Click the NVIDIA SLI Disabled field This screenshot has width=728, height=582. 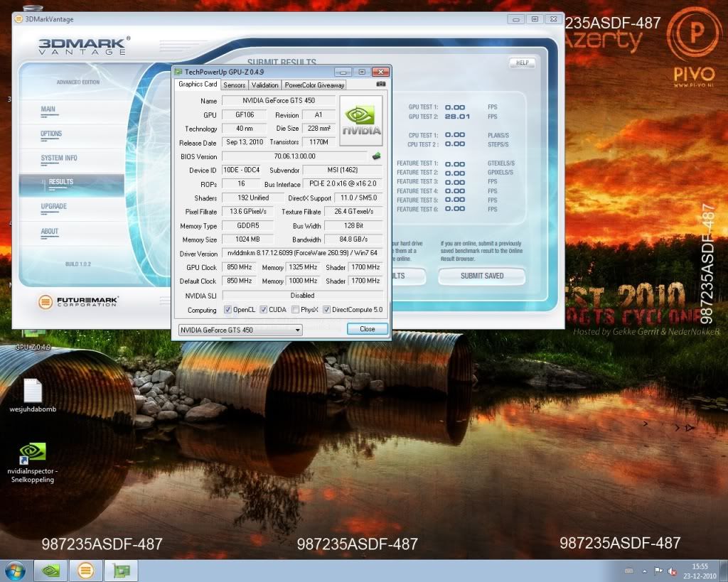[x=302, y=295]
